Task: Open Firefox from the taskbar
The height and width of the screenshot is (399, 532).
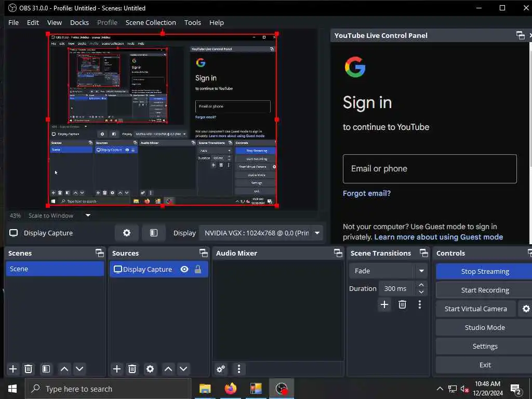Action: pos(230,389)
